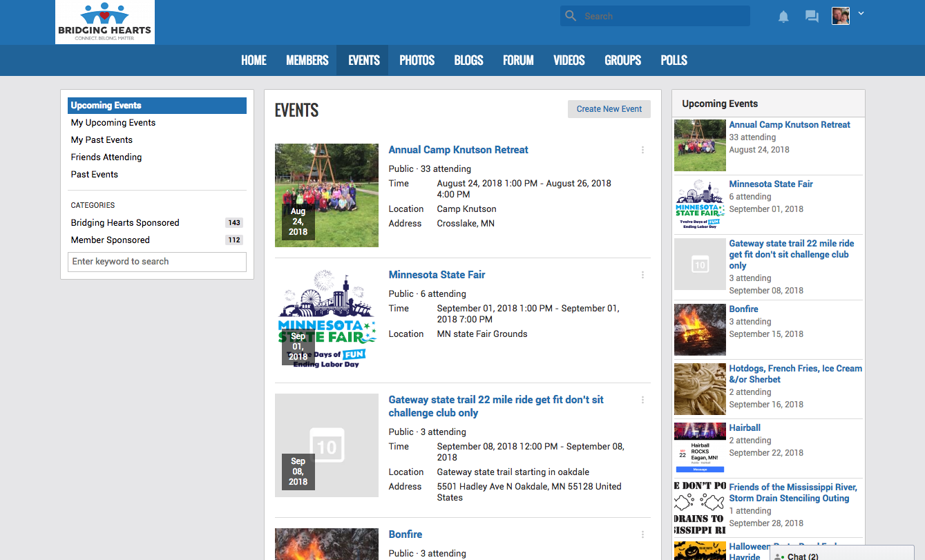Open options menu for Gateway state trail event

(642, 400)
